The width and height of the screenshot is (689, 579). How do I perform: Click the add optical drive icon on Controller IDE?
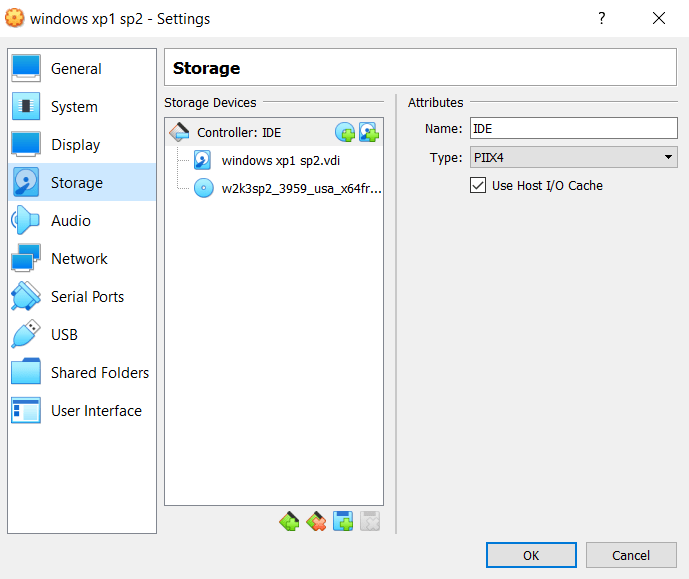click(345, 132)
